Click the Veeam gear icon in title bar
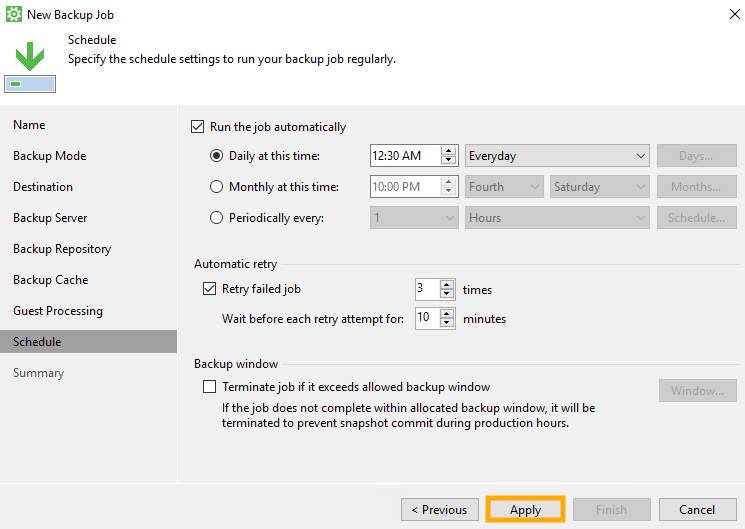 click(14, 14)
